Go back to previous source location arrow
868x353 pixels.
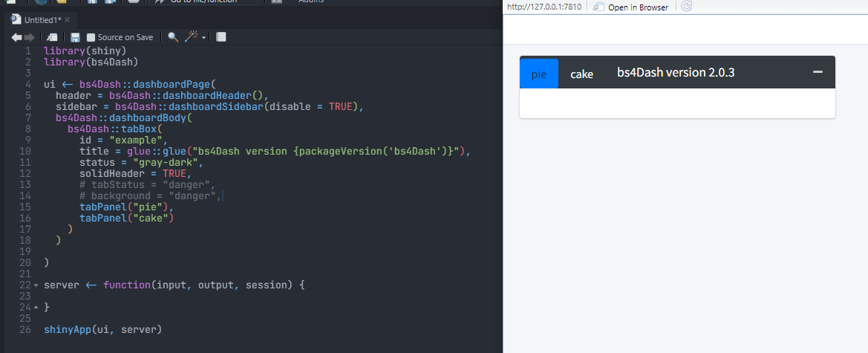click(x=16, y=37)
